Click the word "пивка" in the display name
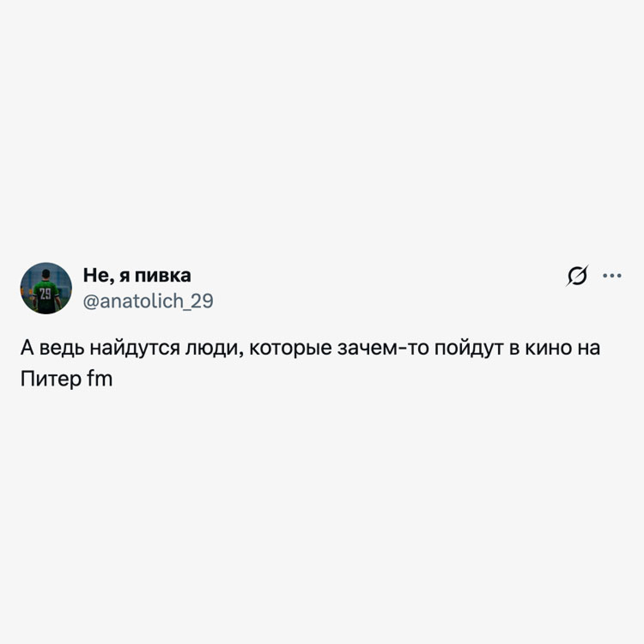 click(163, 276)
